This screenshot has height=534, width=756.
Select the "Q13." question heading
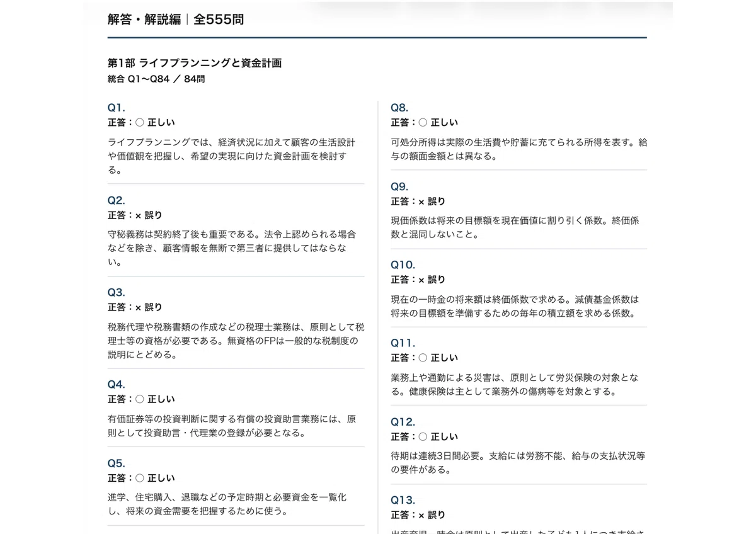[x=403, y=500]
